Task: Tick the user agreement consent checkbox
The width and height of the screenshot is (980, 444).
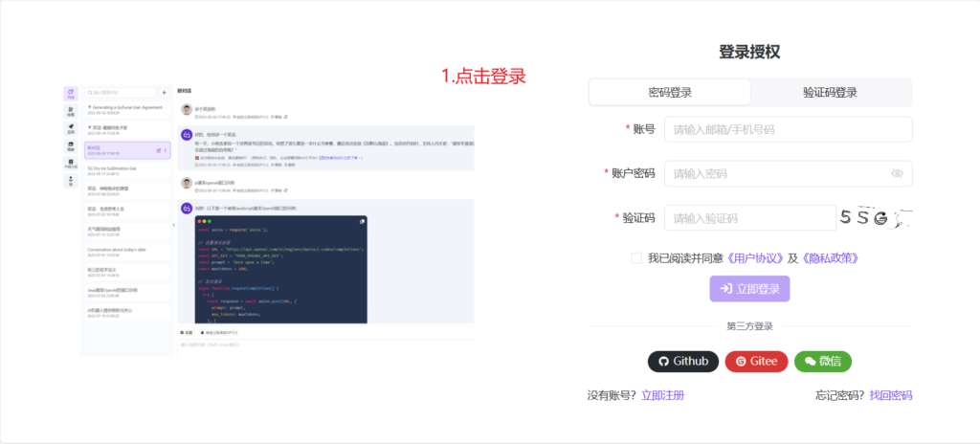Action: point(636,257)
